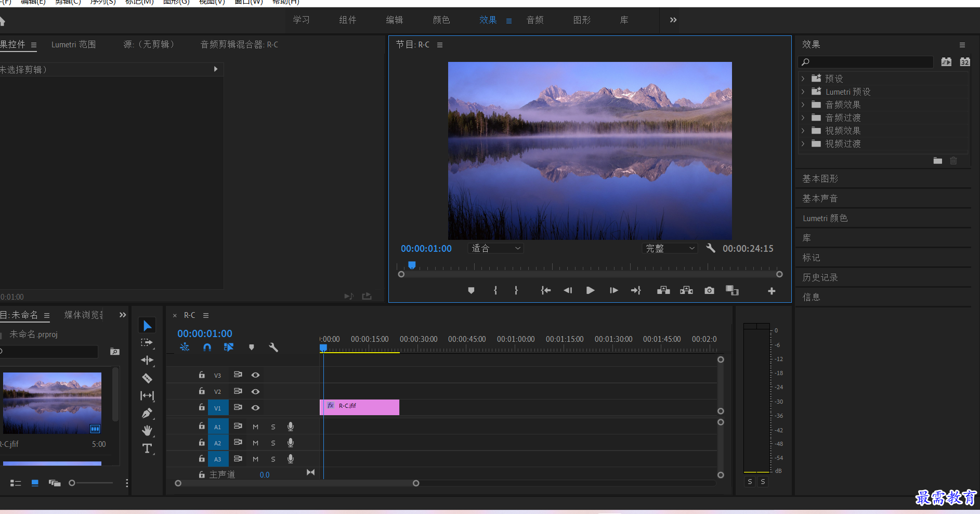Viewport: 980px width, 514px height.
Task: Go to In point
Action: point(545,290)
